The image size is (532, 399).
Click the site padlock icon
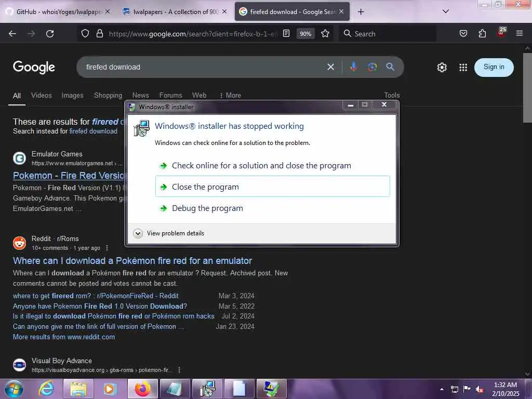[x=99, y=33]
